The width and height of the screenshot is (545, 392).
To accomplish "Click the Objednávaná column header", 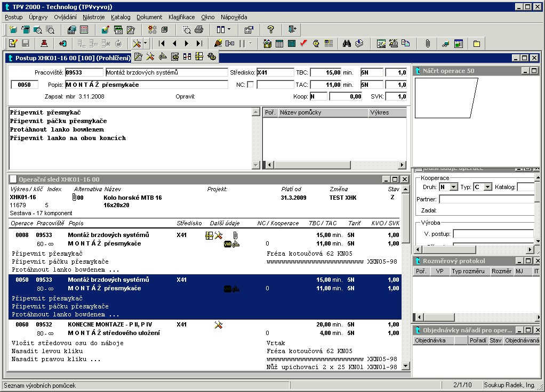I will pos(522,340).
